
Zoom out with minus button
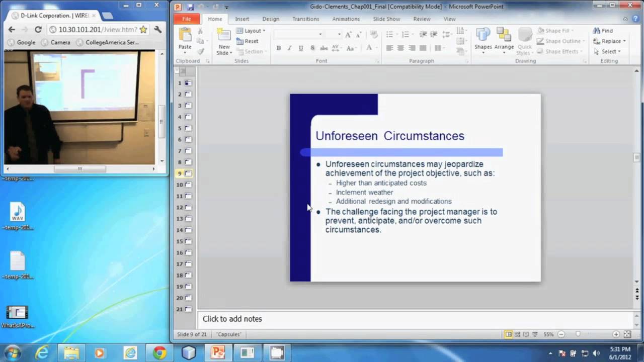[561, 334]
